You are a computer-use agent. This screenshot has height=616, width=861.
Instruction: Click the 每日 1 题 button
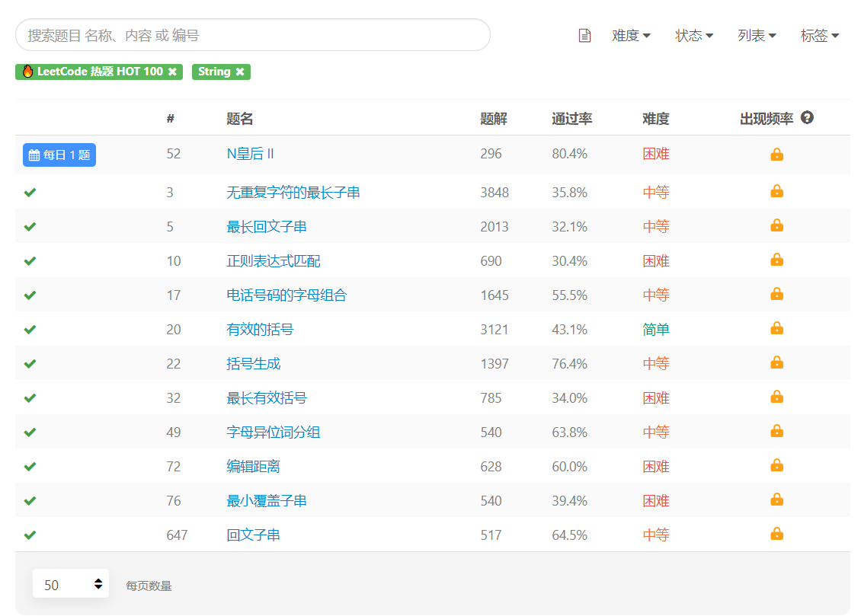59,155
